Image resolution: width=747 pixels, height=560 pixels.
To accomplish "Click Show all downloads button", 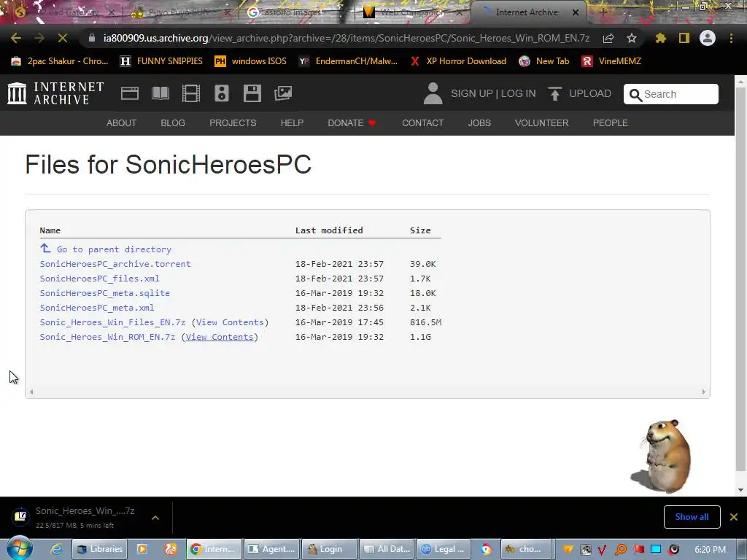I will [692, 517].
